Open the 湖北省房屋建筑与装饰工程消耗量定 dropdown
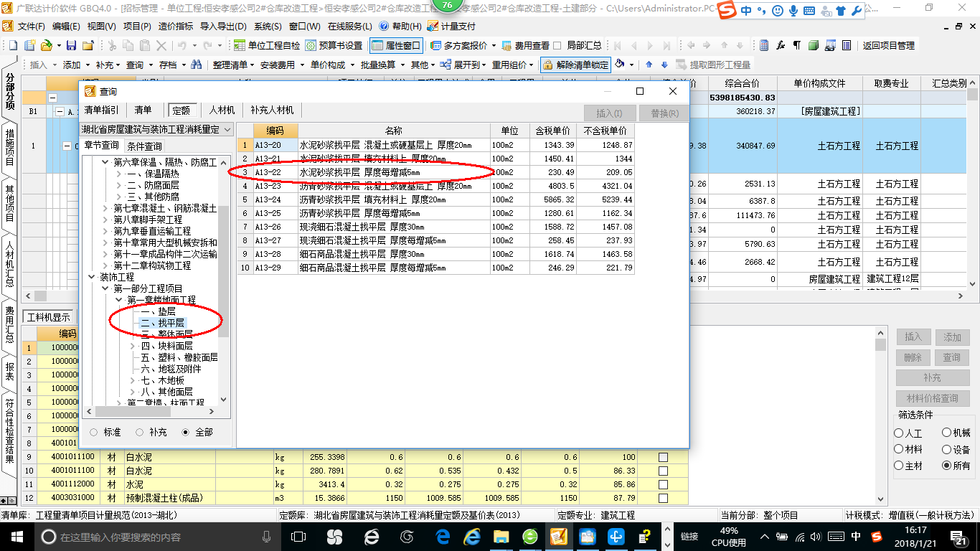The width and height of the screenshot is (980, 551). click(x=227, y=130)
